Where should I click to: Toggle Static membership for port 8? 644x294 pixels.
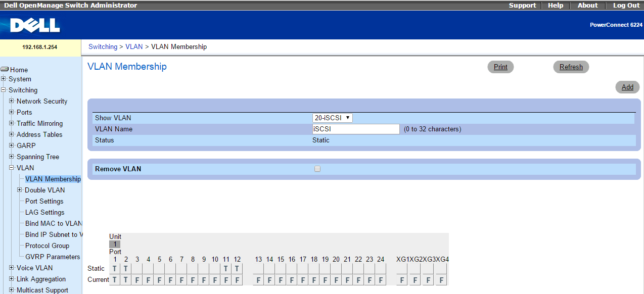[193, 268]
